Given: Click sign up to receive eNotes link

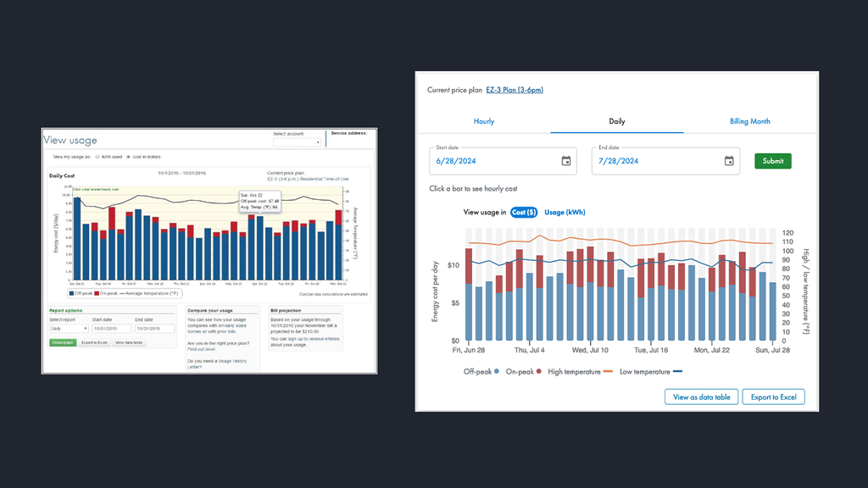Looking at the screenshot, I should (314, 339).
